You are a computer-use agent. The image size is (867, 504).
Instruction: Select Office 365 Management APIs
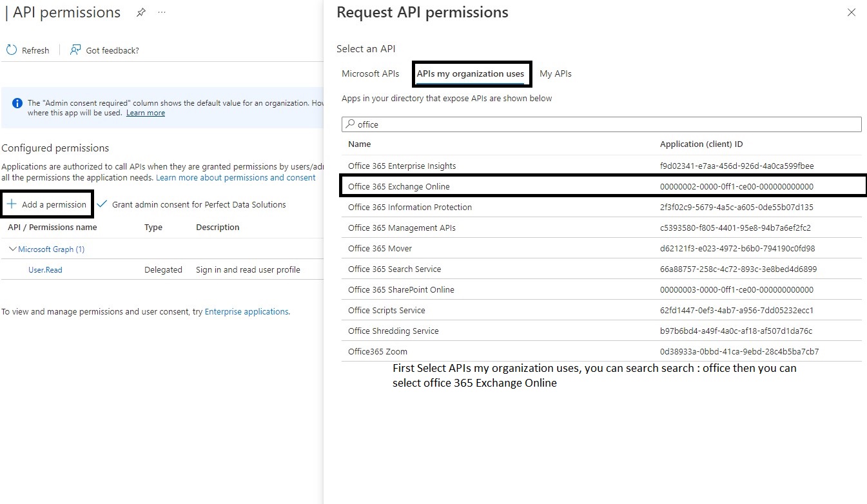click(601, 228)
